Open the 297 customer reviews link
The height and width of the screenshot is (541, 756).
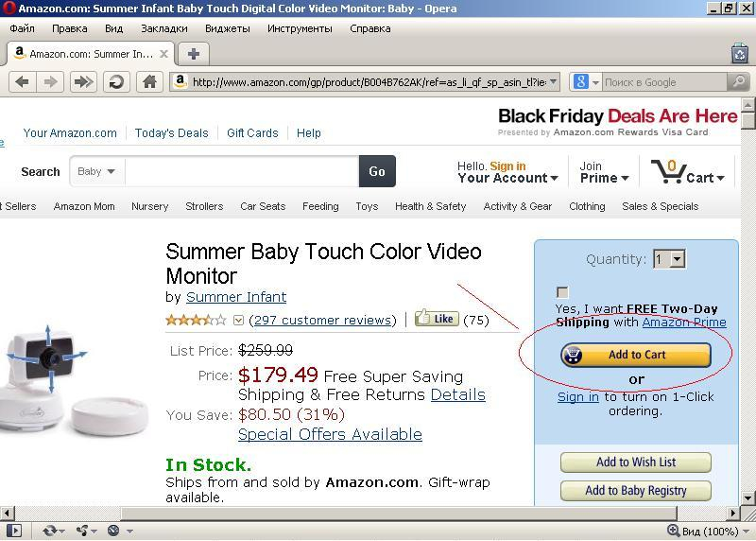click(322, 320)
